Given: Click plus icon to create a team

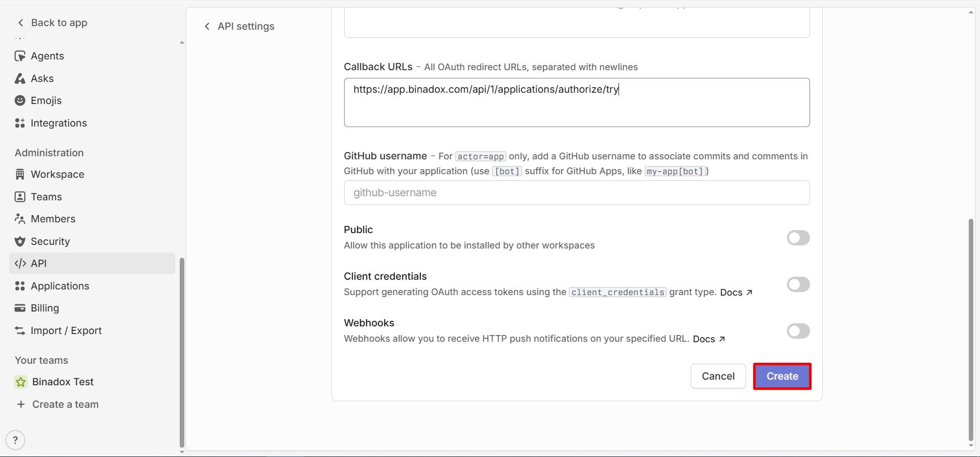Looking at the screenshot, I should pyautogui.click(x=20, y=404).
